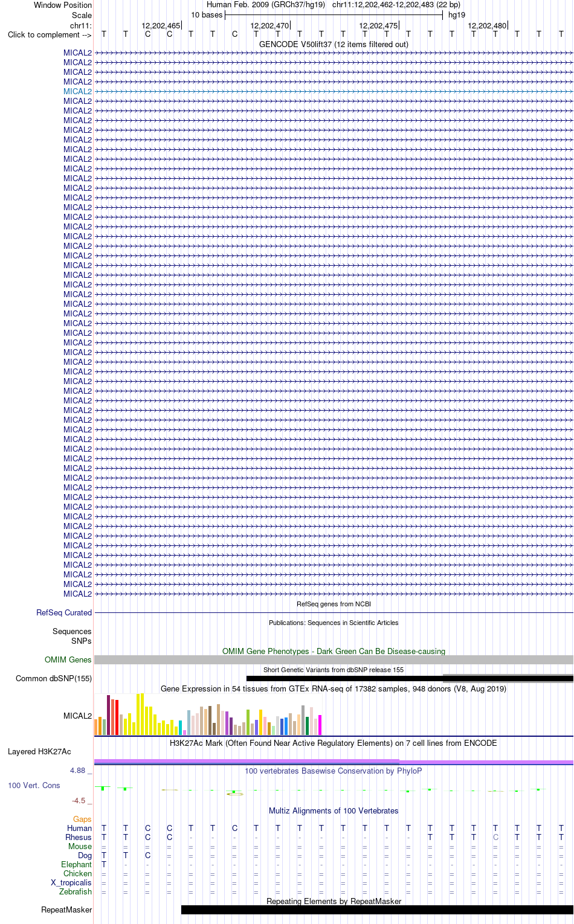The width and height of the screenshot is (574, 924).
Task: Click the position header chr11:12,202,462-12,202,483 (22 bp)
Action: pos(396,5)
